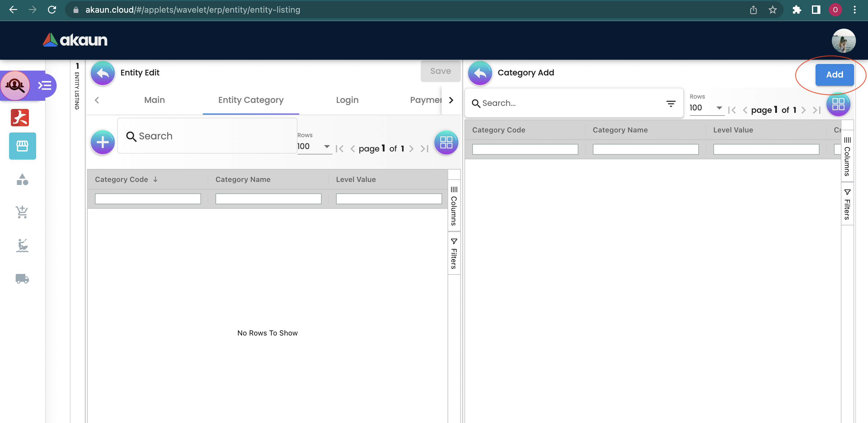The width and height of the screenshot is (868, 423).
Task: Click the filter lines icon in the Category Add search
Action: (671, 103)
